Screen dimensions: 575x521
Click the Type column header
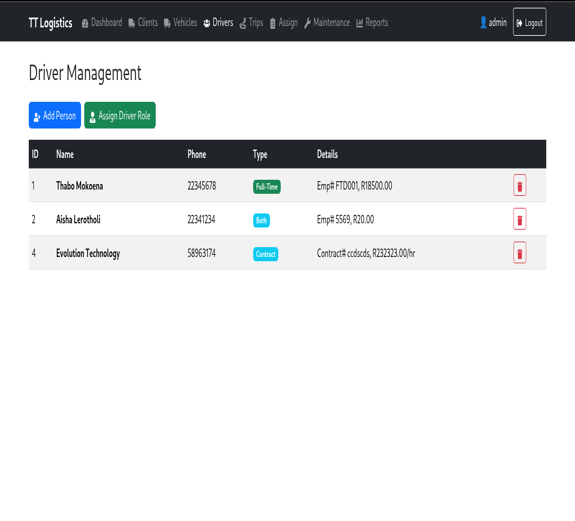click(260, 155)
